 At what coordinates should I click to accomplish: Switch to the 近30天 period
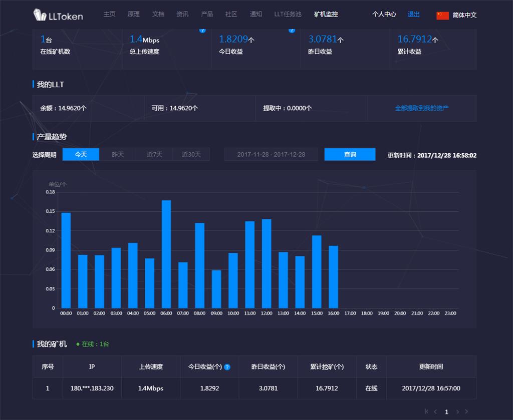(191, 154)
